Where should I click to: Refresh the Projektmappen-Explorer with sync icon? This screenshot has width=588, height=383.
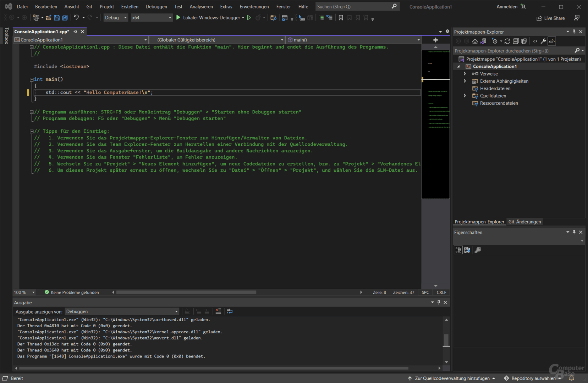(507, 41)
